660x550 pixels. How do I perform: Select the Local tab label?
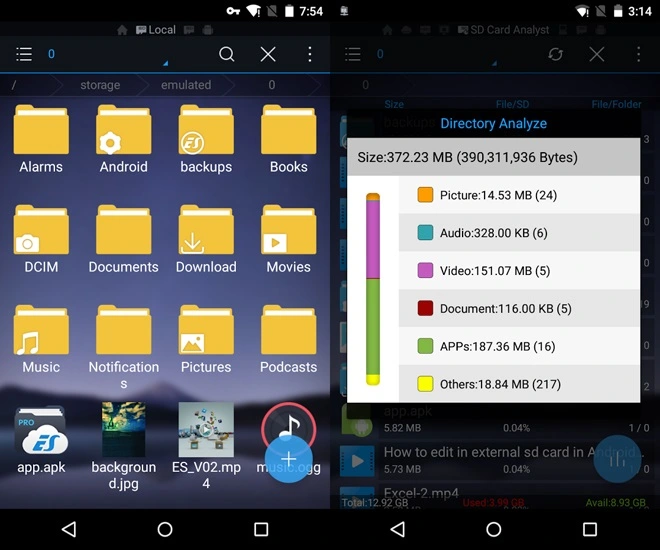(156, 30)
